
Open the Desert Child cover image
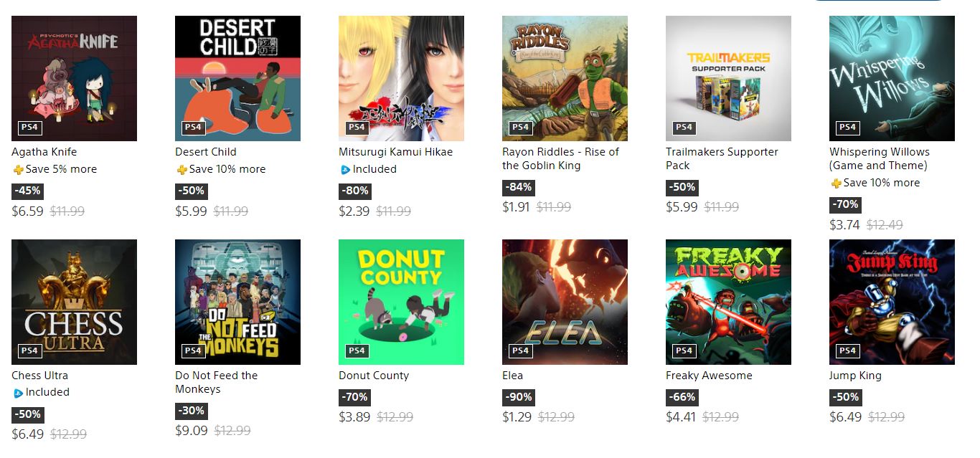pyautogui.click(x=237, y=78)
